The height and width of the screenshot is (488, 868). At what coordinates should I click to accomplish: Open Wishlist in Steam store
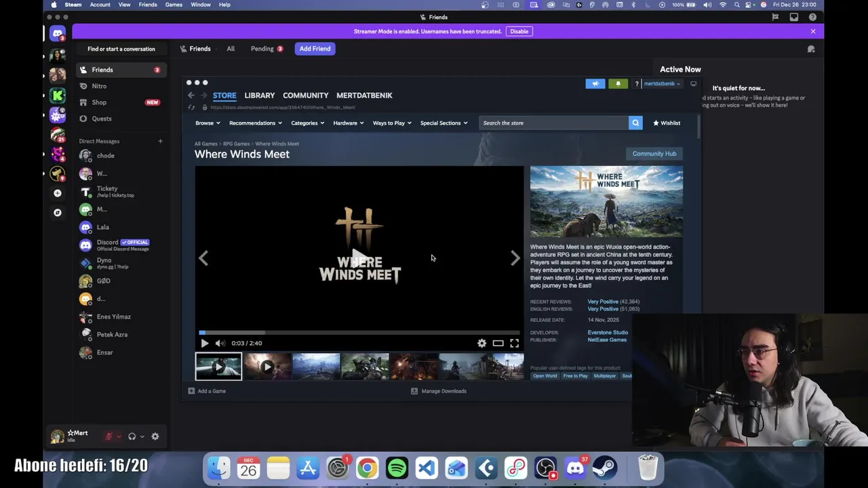[x=667, y=123]
